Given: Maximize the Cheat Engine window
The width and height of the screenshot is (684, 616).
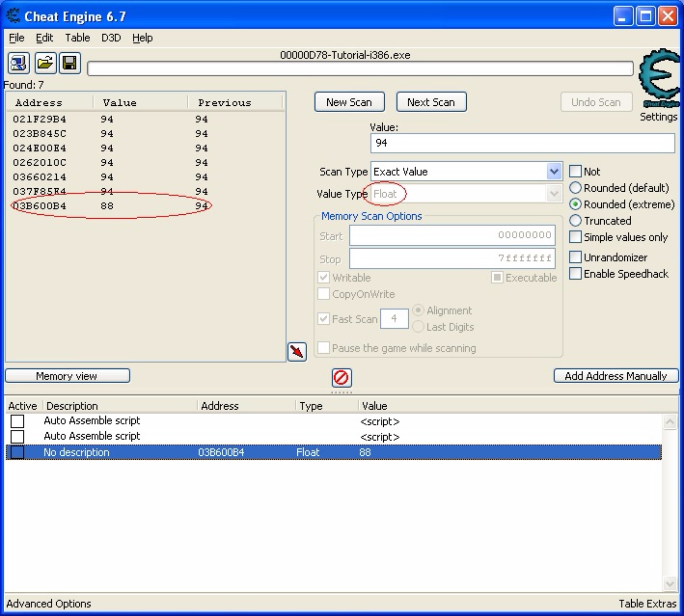Looking at the screenshot, I should coord(646,16).
